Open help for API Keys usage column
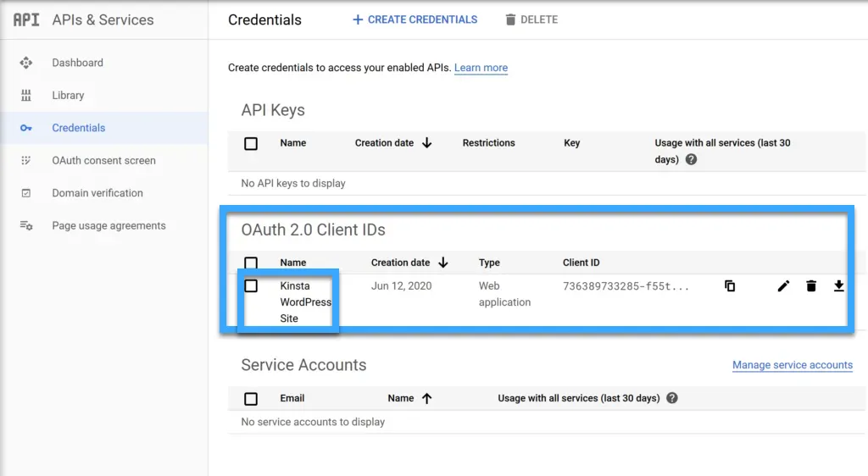 (691, 159)
